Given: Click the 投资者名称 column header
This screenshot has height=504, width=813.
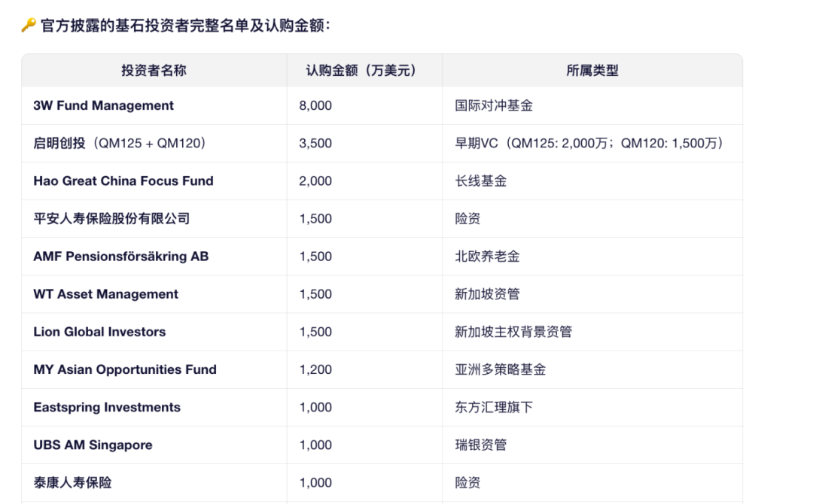Looking at the screenshot, I should point(154,70).
